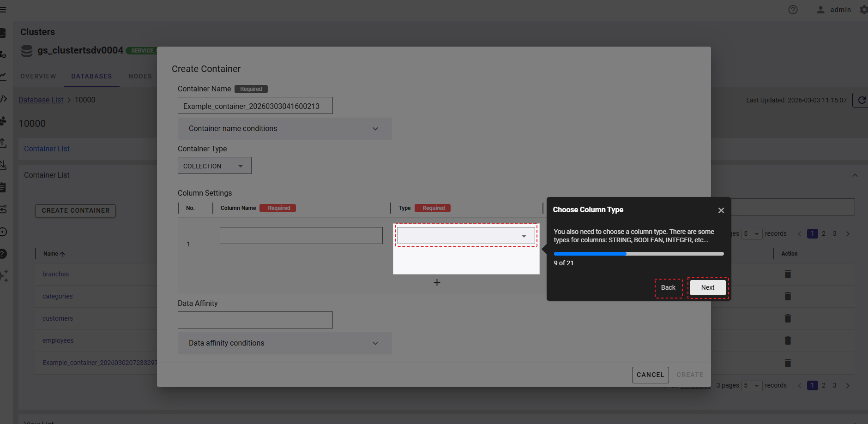Viewport: 868px width, 424px height.
Task: Click the plus icon to add column
Action: pos(437,282)
